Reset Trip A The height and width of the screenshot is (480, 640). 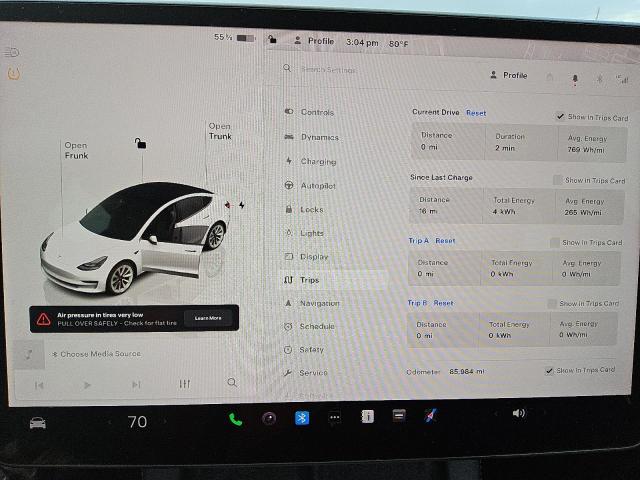tap(445, 241)
